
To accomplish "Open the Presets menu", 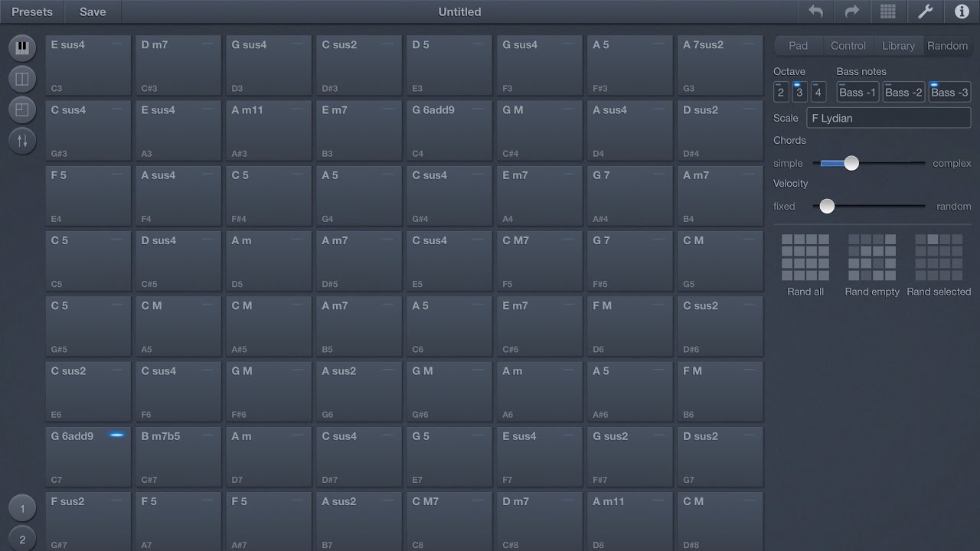I will pyautogui.click(x=32, y=11).
